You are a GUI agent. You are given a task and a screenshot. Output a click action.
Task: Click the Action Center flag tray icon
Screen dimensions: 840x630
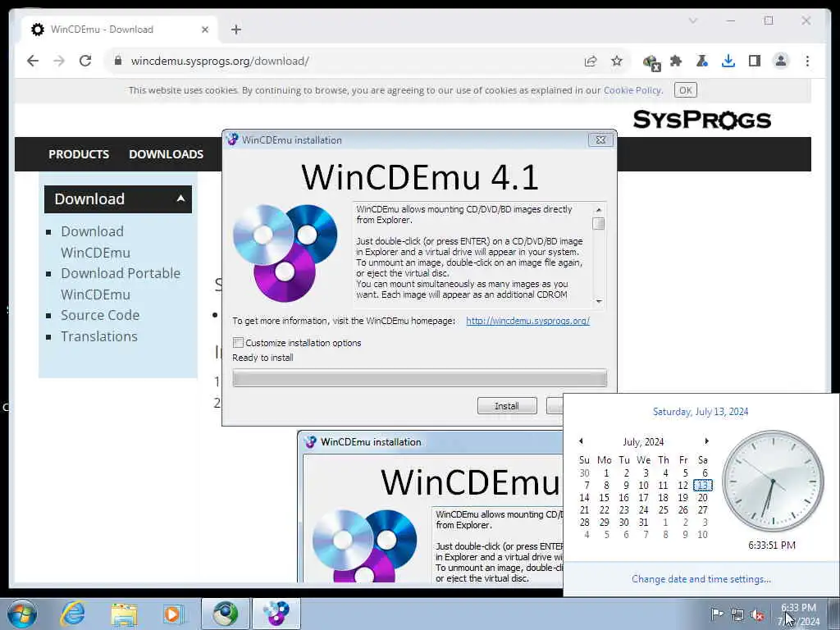(717, 614)
